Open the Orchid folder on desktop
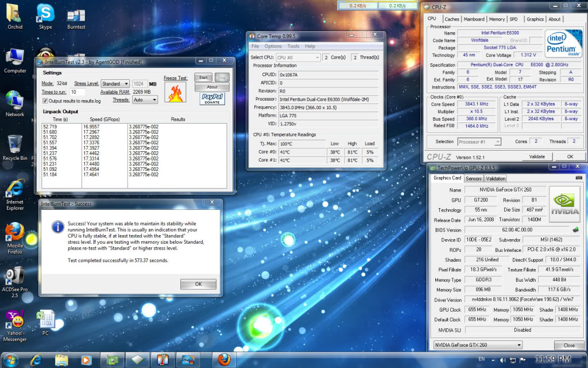Screen dimensions: 588x368 [15, 16]
